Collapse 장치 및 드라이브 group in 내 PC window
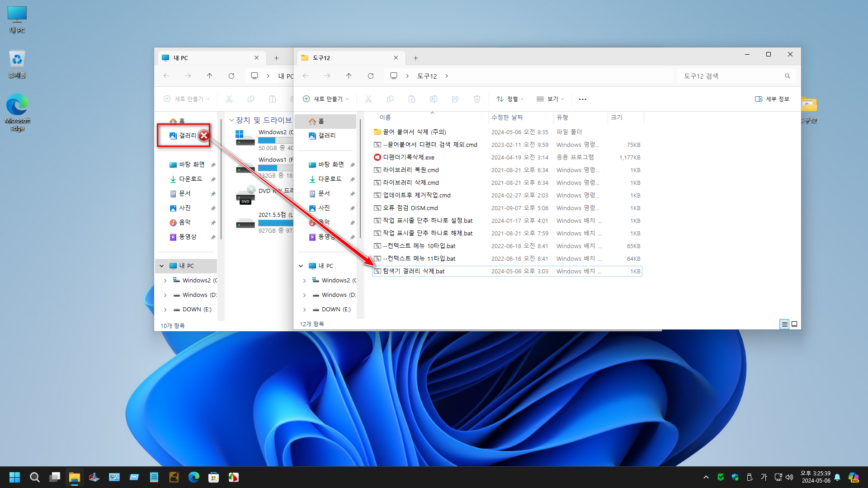Image resolution: width=868 pixels, height=488 pixels. [231, 120]
